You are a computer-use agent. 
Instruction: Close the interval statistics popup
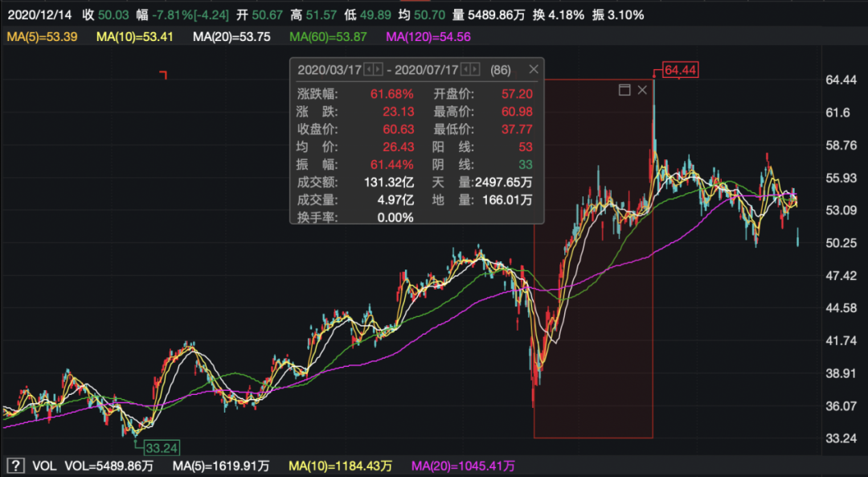tap(533, 69)
